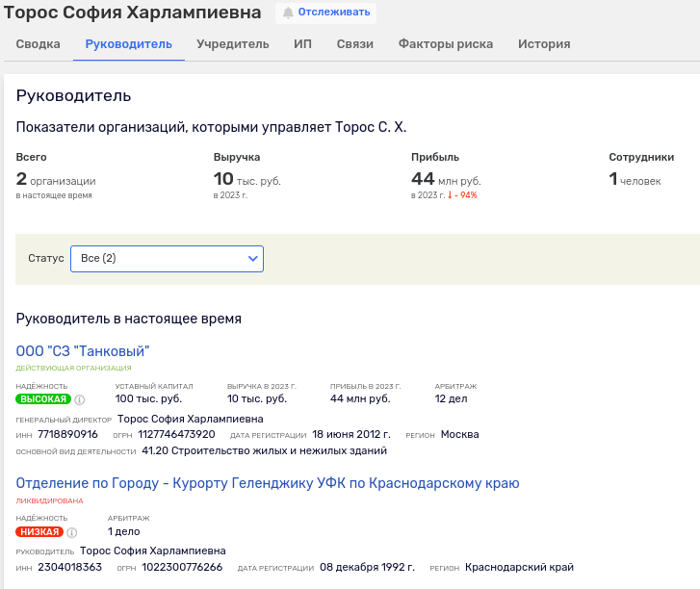Click the 12 дел arbitration value
Viewport: 700px width, 589px height.
453,399
